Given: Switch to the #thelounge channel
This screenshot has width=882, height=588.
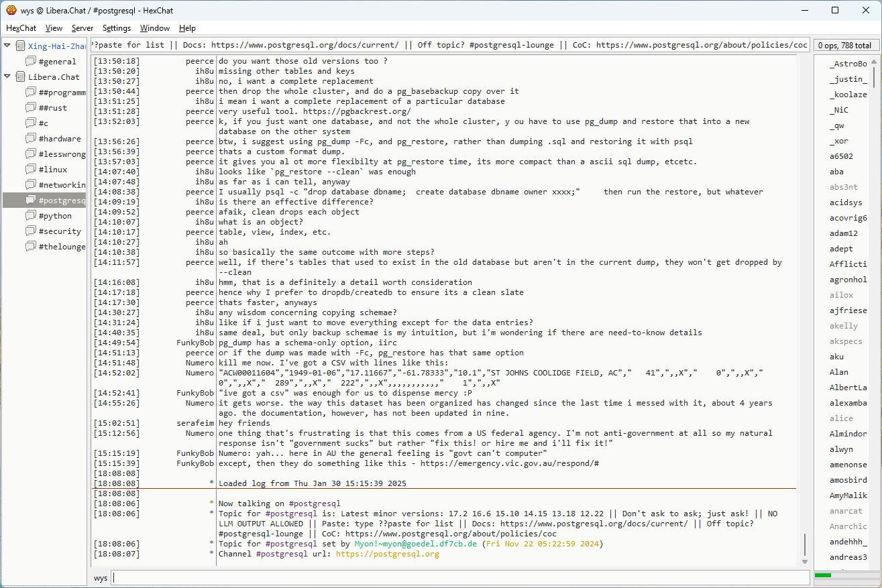Looking at the screenshot, I should (x=62, y=247).
